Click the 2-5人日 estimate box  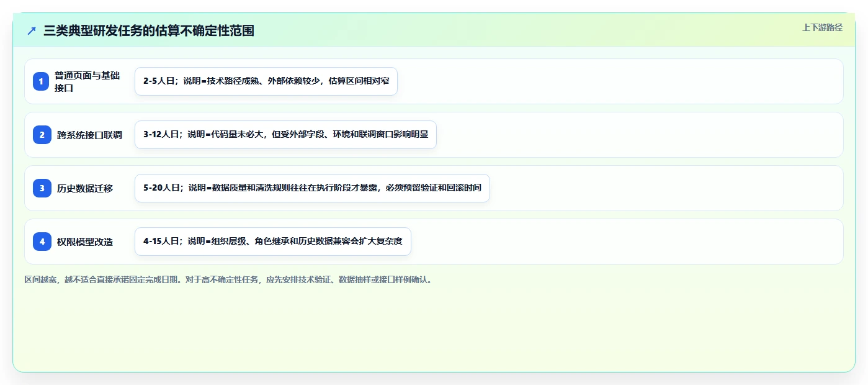point(266,81)
